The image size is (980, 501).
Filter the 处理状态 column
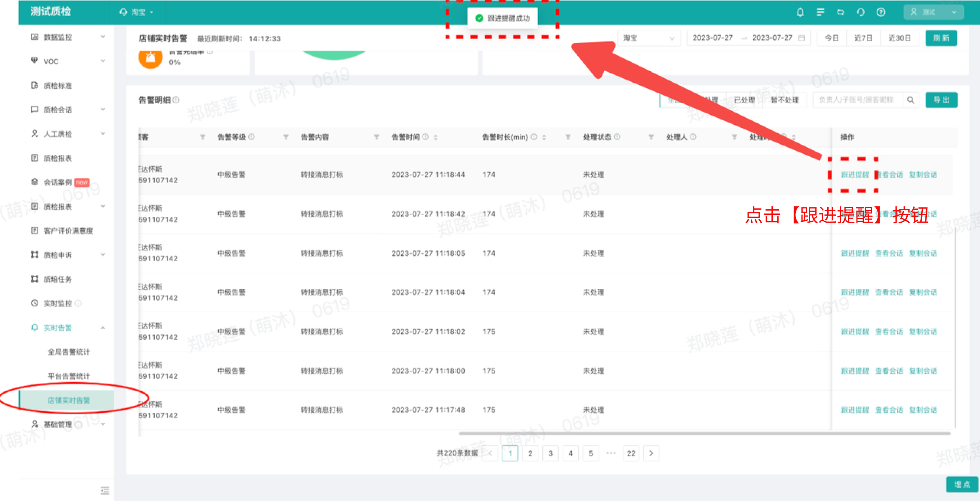point(651,137)
